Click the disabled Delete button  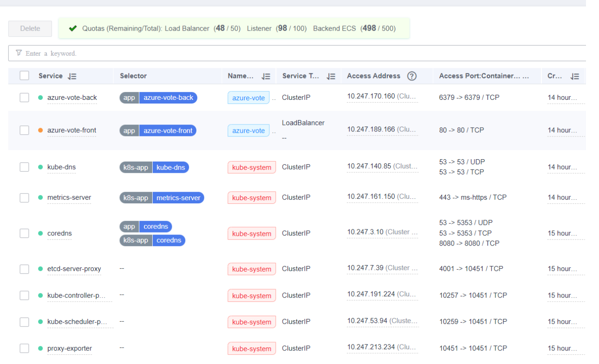(30, 28)
